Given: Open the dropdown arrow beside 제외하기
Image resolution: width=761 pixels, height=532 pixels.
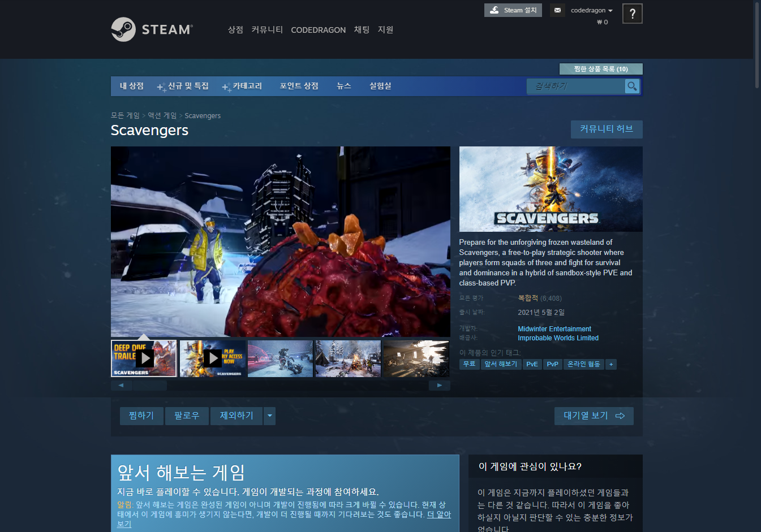Looking at the screenshot, I should click(x=270, y=416).
